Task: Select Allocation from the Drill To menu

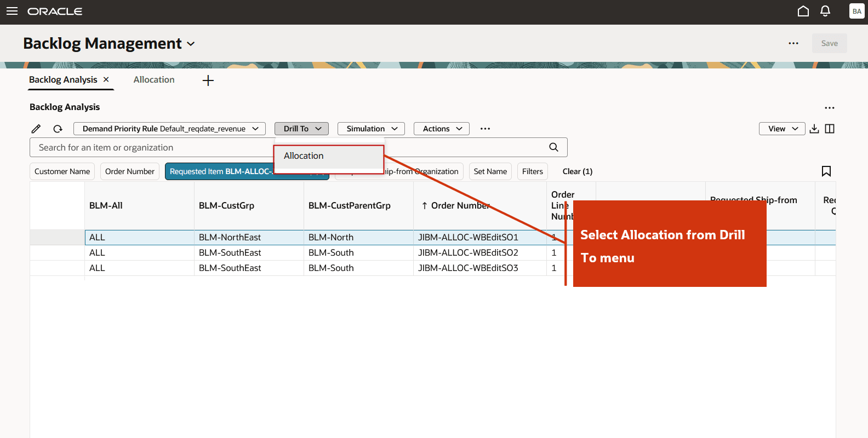Action: 329,156
